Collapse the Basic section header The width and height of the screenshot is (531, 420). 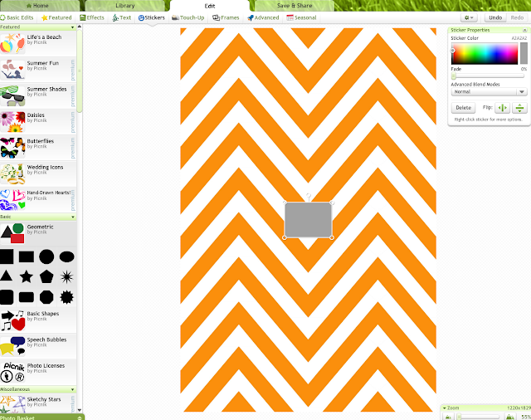[x=38, y=217]
